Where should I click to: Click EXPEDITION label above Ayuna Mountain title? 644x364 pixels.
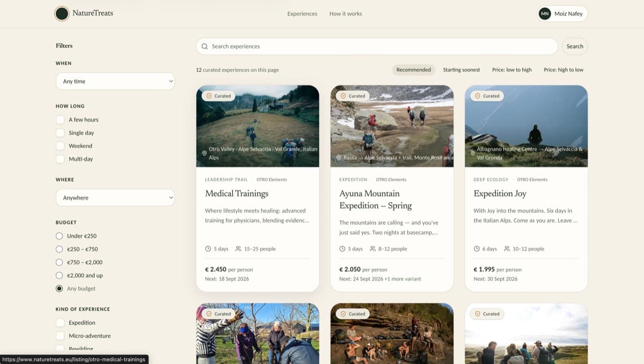point(353,180)
